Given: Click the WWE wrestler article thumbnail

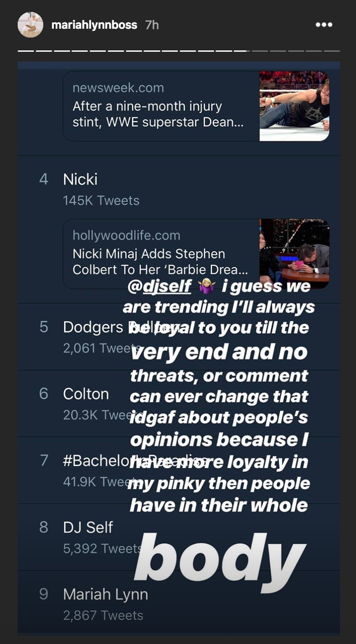Looking at the screenshot, I should [x=294, y=106].
